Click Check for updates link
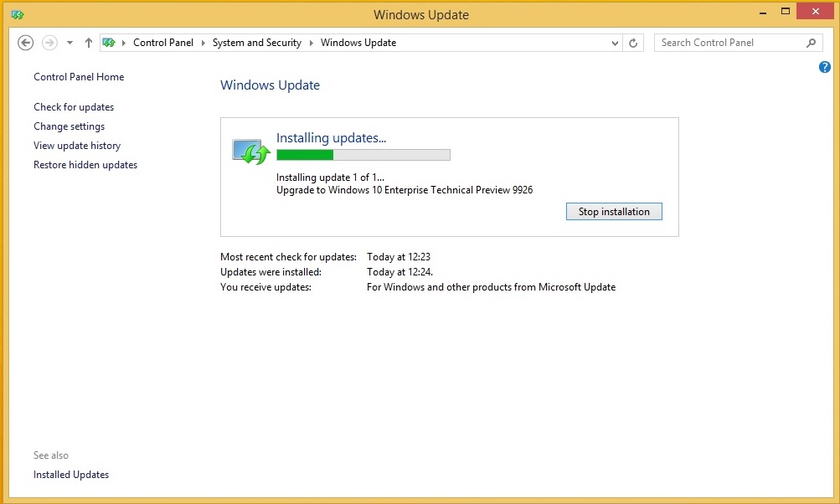 click(74, 107)
